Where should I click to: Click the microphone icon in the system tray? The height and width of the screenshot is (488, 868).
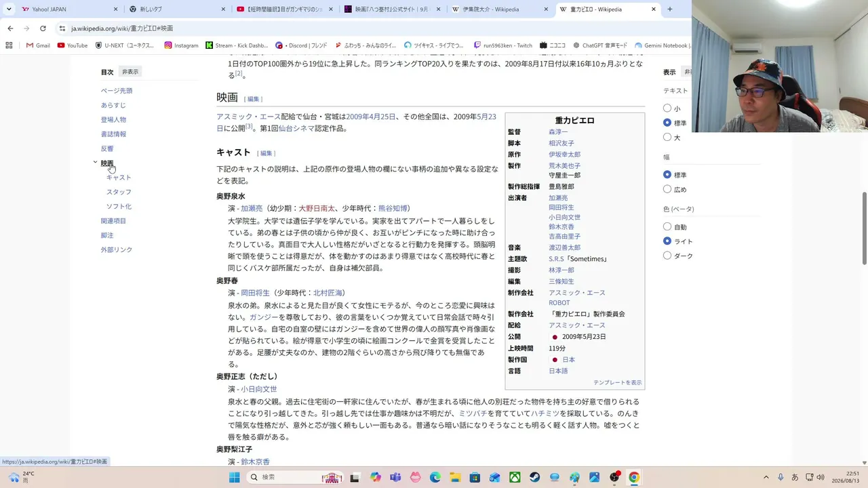(x=781, y=477)
